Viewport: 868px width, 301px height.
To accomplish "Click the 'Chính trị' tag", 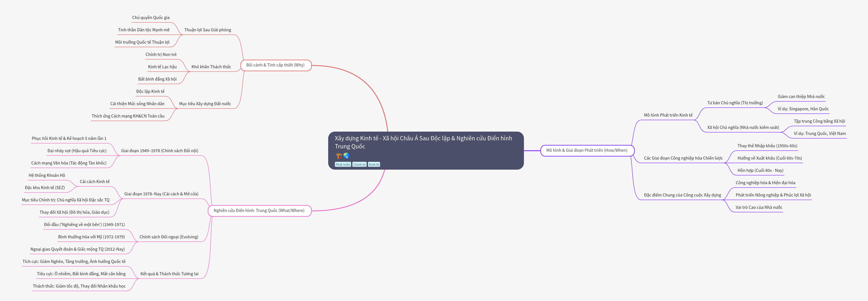I will (x=359, y=164).
